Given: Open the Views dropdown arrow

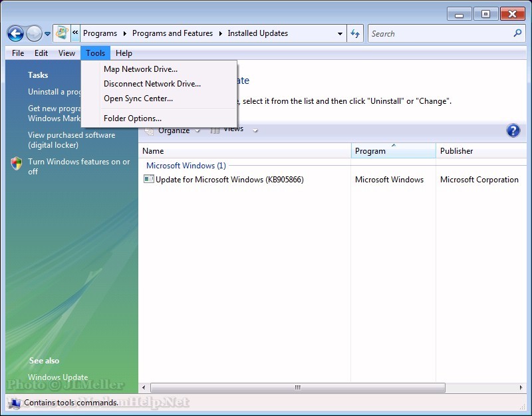Looking at the screenshot, I should point(255,130).
